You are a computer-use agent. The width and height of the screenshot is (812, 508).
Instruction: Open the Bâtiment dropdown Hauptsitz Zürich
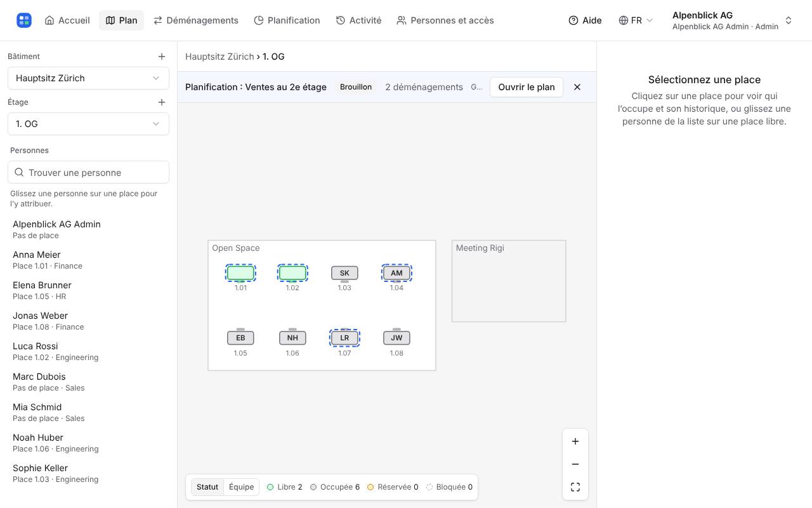coord(88,78)
